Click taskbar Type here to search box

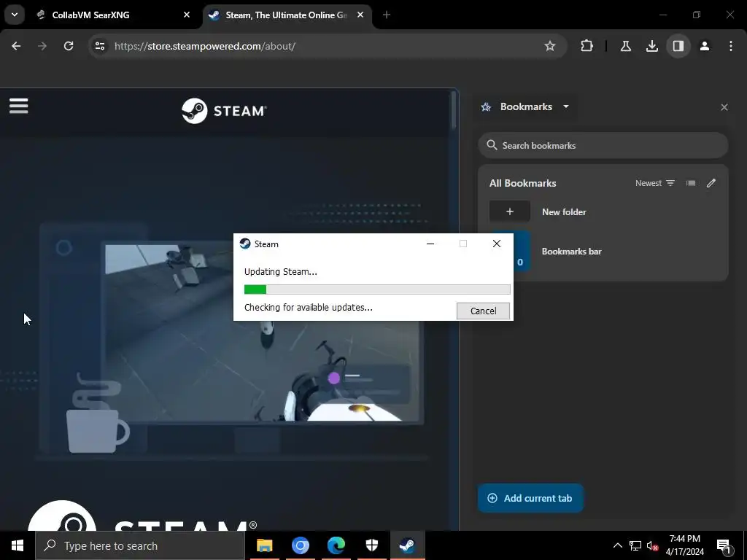[x=140, y=545]
